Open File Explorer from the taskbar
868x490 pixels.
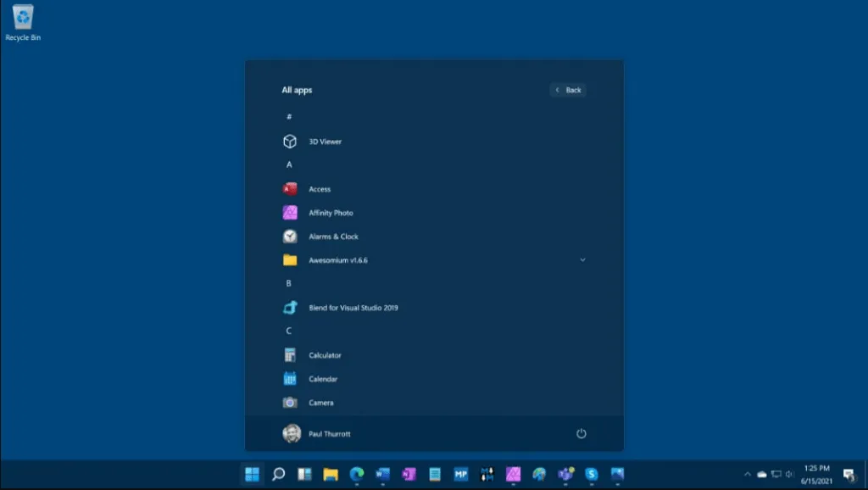tap(330, 476)
